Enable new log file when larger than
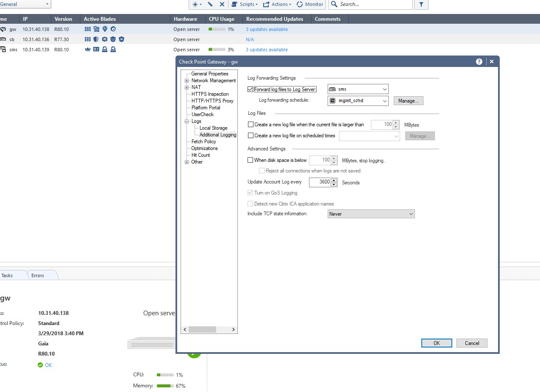 251,125
